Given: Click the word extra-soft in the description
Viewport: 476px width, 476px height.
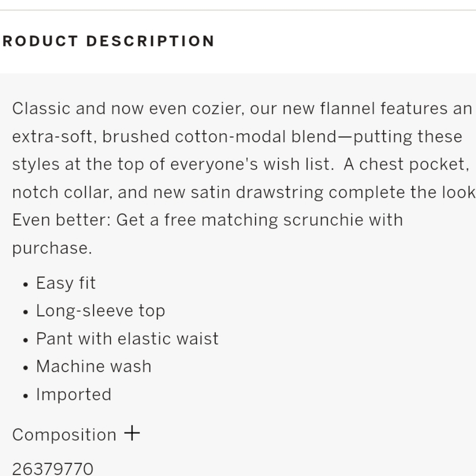Looking at the screenshot, I should [x=51, y=137].
